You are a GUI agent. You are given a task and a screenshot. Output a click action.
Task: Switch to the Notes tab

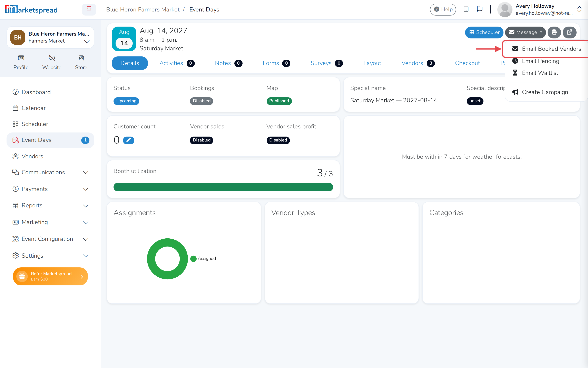[x=228, y=63]
